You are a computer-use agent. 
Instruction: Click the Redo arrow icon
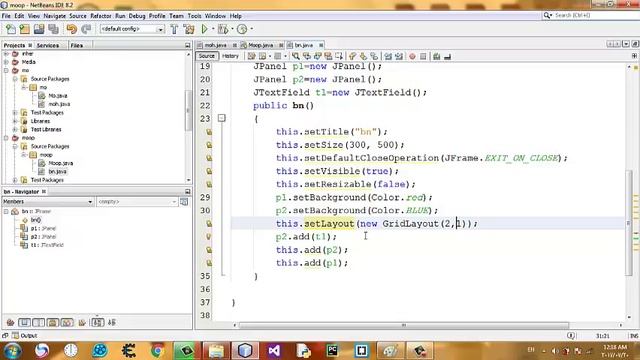pyautogui.click(x=86, y=29)
